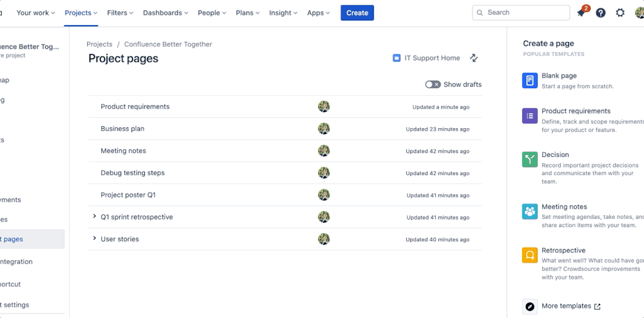Click inside the Search field
The image size is (644, 318).
[522, 13]
